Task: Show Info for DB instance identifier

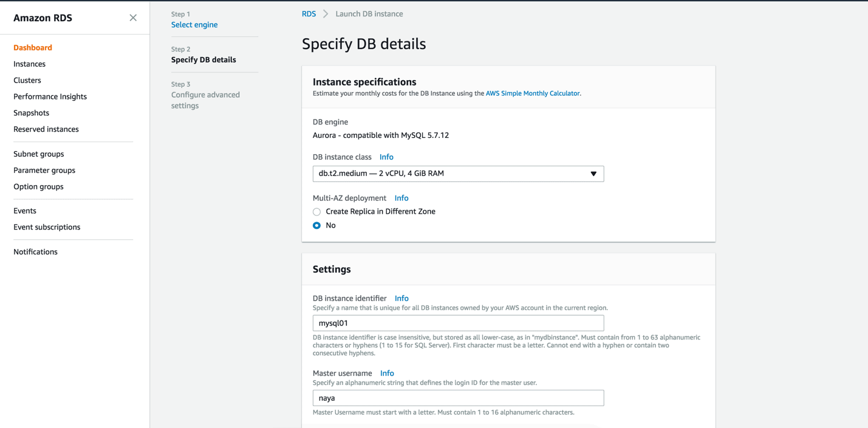Action: click(402, 299)
